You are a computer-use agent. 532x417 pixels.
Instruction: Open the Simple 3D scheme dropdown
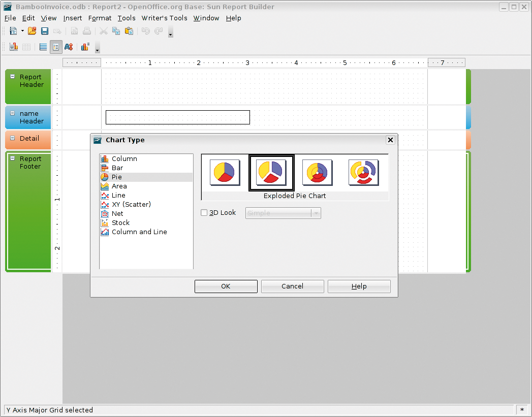(283, 213)
